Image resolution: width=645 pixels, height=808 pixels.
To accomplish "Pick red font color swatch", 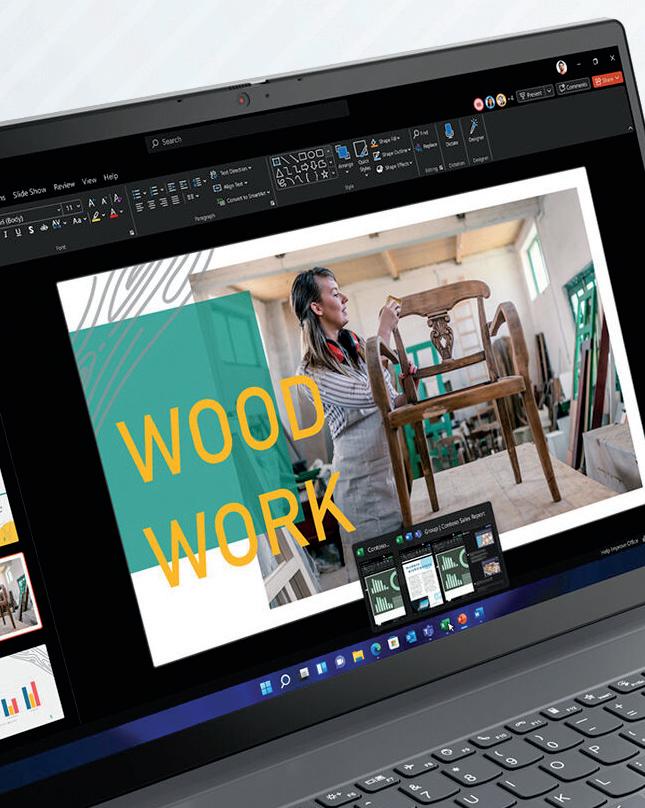I will (114, 213).
